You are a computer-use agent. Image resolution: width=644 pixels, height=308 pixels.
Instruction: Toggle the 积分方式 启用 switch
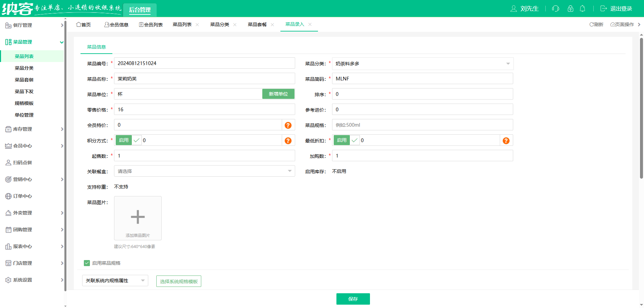pos(128,140)
